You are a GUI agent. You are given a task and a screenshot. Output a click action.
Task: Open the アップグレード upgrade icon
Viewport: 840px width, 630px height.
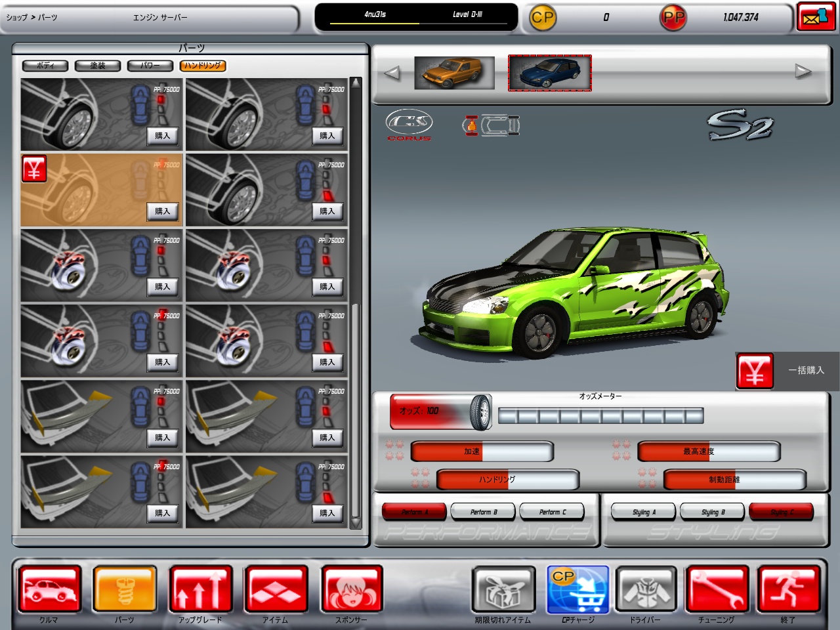click(x=200, y=589)
